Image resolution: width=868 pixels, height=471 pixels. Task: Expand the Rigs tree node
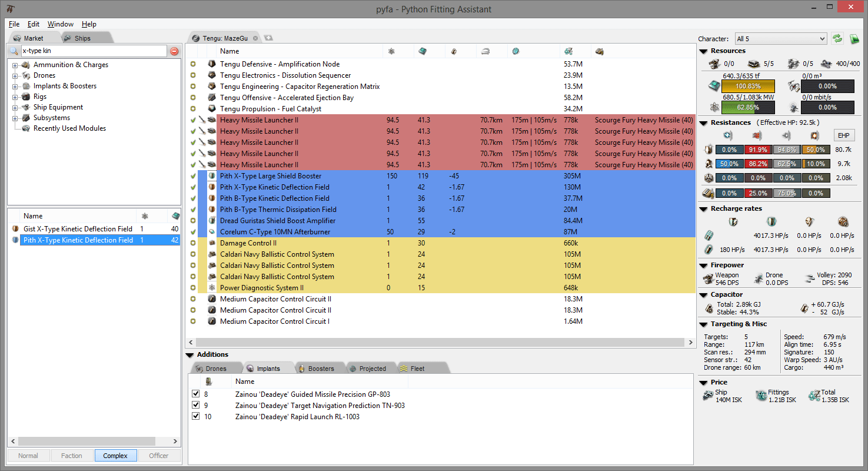click(x=15, y=97)
